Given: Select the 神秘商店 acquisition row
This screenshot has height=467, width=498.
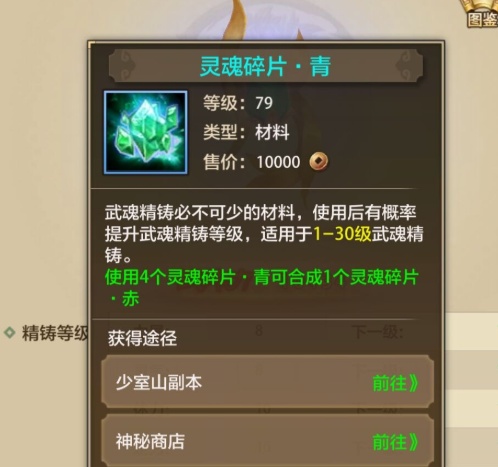Looking at the screenshot, I should 267,441.
